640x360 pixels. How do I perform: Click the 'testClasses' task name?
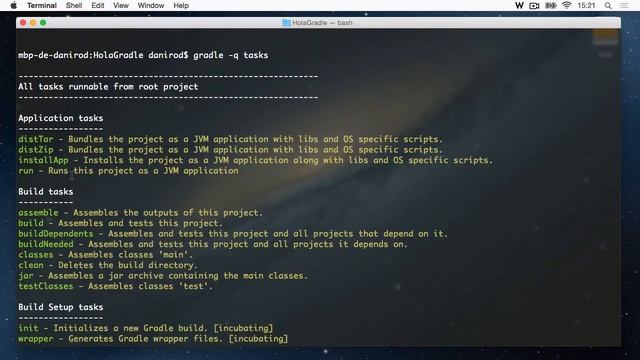coord(46,287)
